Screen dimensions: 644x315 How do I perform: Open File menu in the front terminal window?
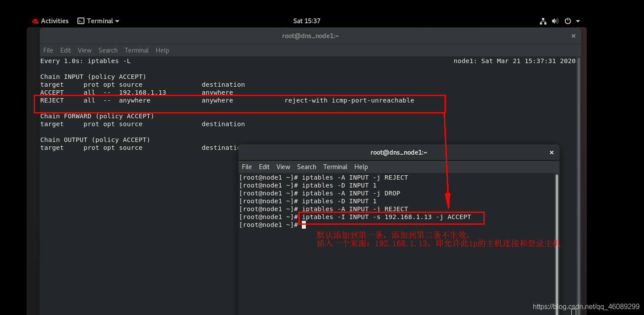tap(247, 167)
